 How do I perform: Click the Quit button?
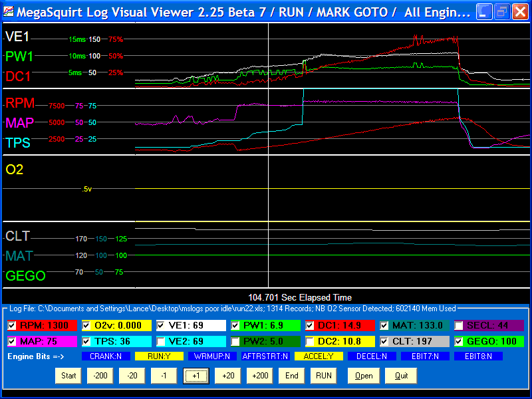(400, 376)
